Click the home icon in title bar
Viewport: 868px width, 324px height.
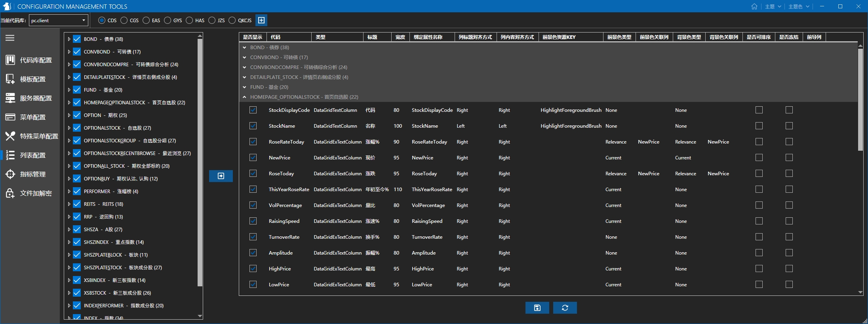point(754,6)
